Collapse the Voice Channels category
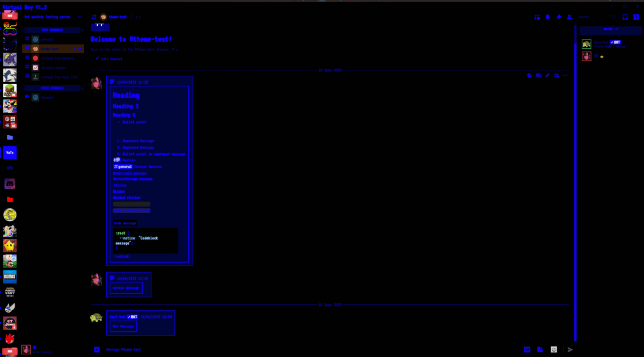The width and height of the screenshot is (644, 357). coord(52,88)
